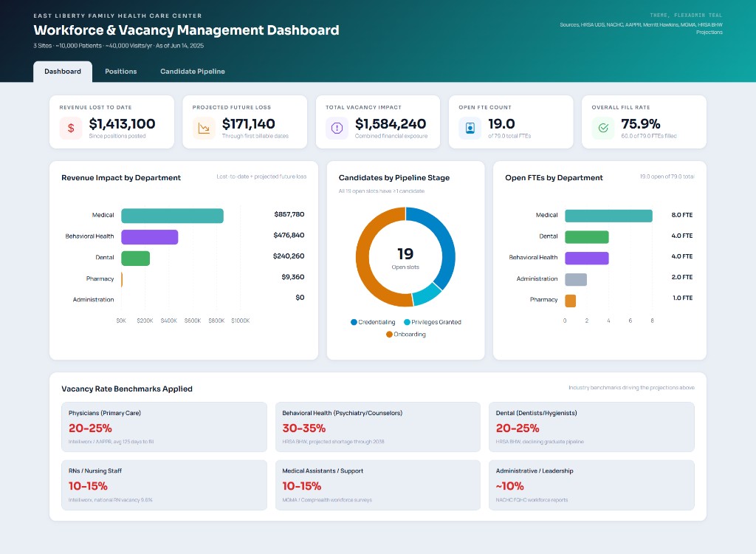This screenshot has height=554, width=756.
Task: Click the Open FTEs by Department heading
Action: coord(554,177)
